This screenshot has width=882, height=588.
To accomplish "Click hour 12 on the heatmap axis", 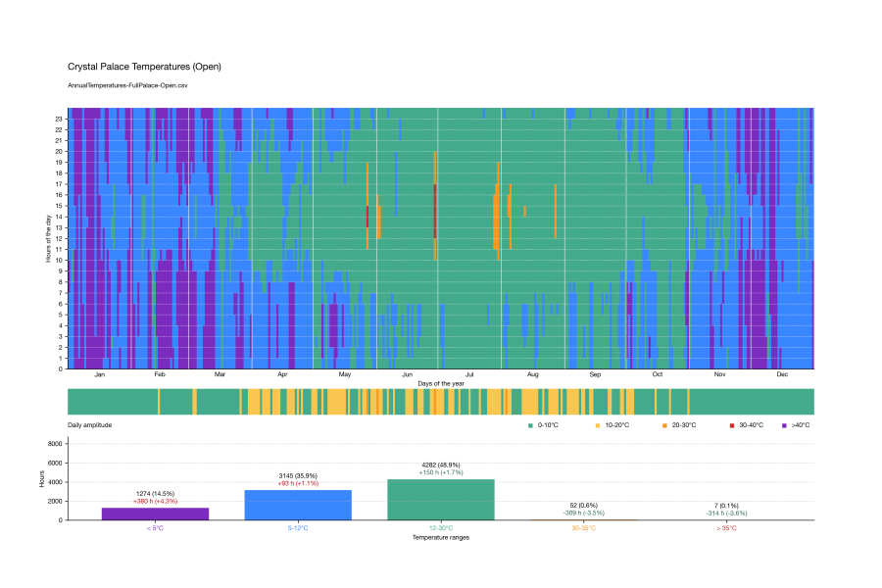I will [59, 238].
